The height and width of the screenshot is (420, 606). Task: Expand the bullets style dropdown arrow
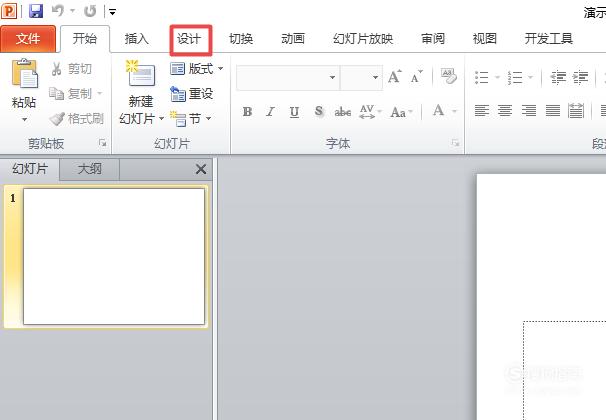497,78
